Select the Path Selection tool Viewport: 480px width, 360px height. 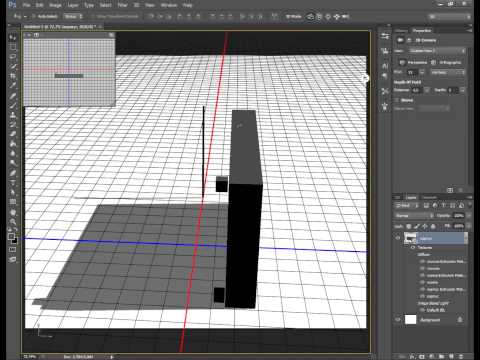(x=13, y=192)
